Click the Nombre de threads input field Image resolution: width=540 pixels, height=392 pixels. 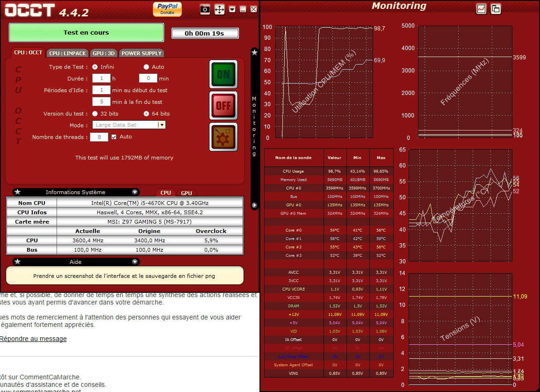pyautogui.click(x=99, y=137)
